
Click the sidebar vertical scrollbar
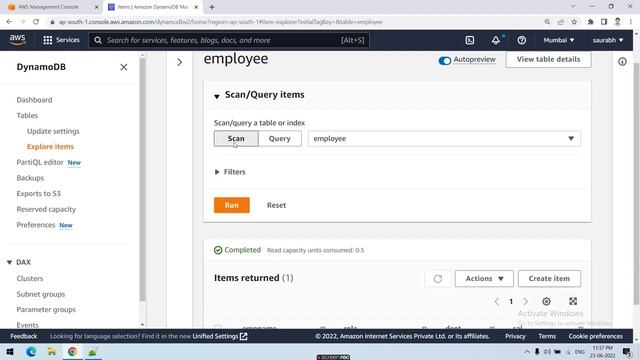142,179
